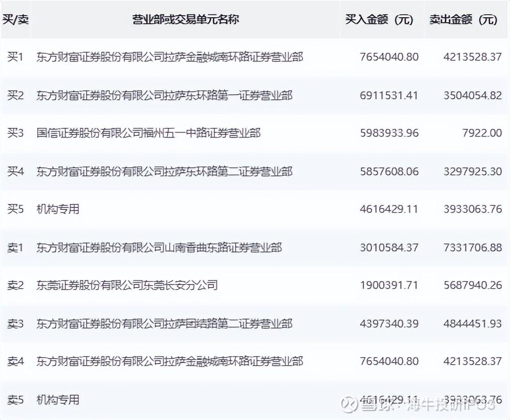Viewport: 510px width, 420px height.
Task: Select the 卖5 row label
Action: tap(16, 400)
